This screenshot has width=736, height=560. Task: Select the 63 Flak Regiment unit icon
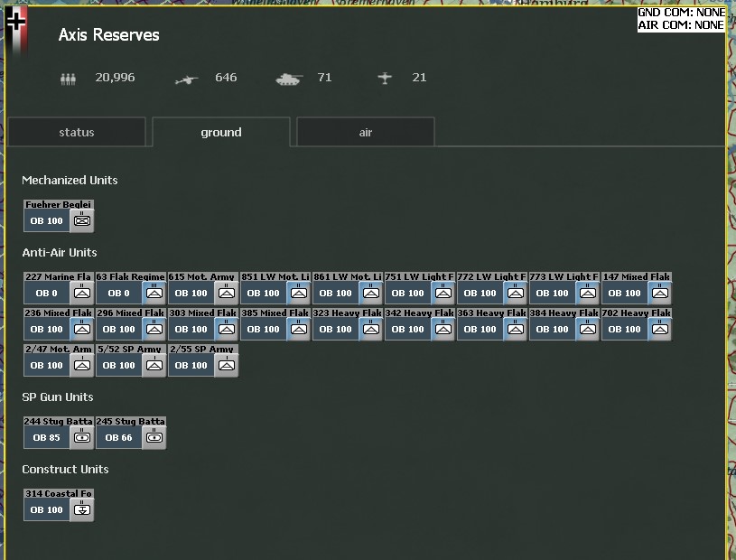pyautogui.click(x=154, y=293)
